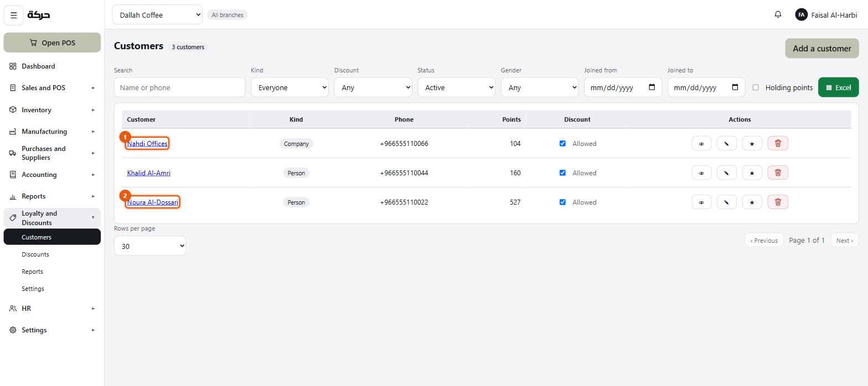Open the Nahdi Offices customer link

click(147, 144)
